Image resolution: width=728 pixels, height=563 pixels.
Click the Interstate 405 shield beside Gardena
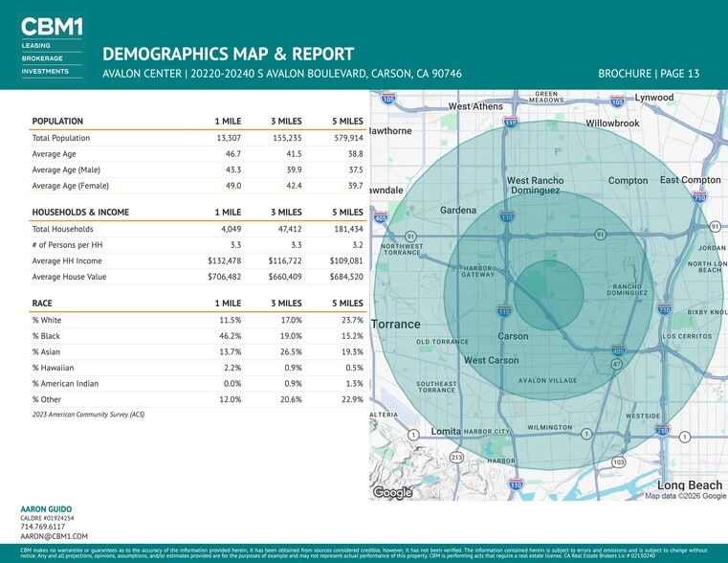click(381, 218)
